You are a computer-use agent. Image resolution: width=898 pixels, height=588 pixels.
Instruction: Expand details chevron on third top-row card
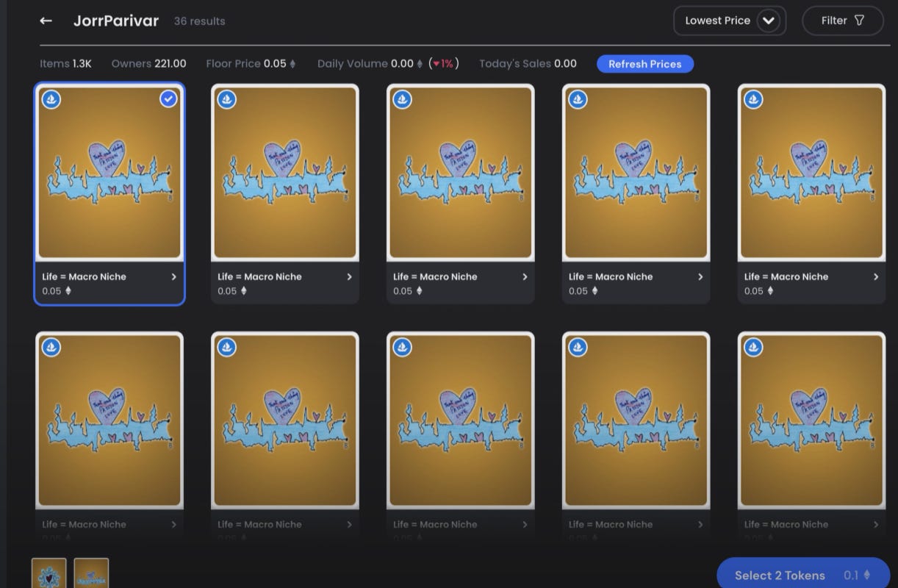coord(525,277)
